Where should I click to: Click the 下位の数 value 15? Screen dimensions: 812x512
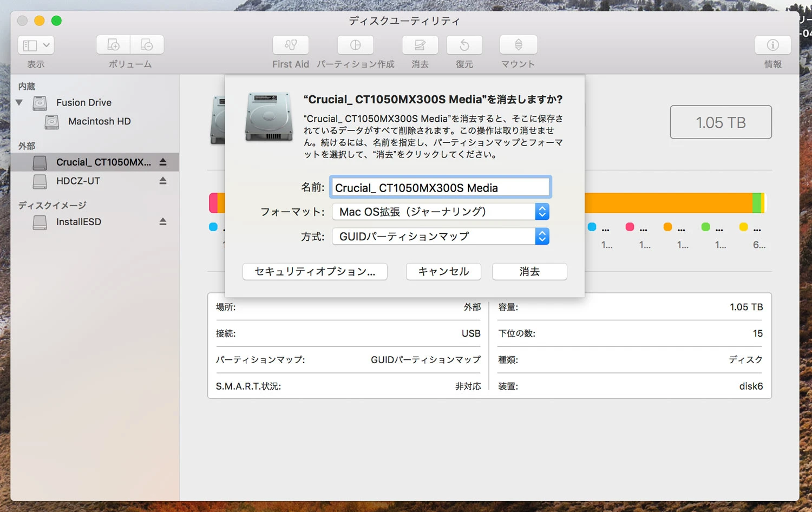[758, 333]
